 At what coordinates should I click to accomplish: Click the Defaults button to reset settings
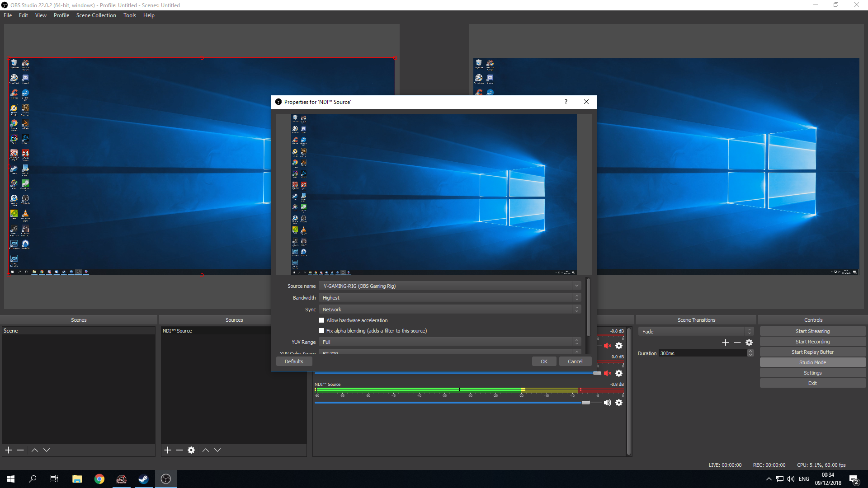pyautogui.click(x=294, y=361)
